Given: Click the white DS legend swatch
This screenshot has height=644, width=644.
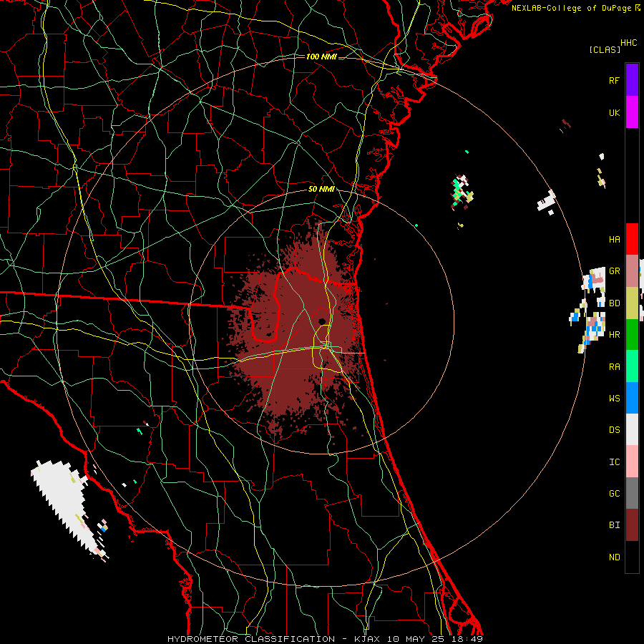Looking at the screenshot, I should [632, 429].
